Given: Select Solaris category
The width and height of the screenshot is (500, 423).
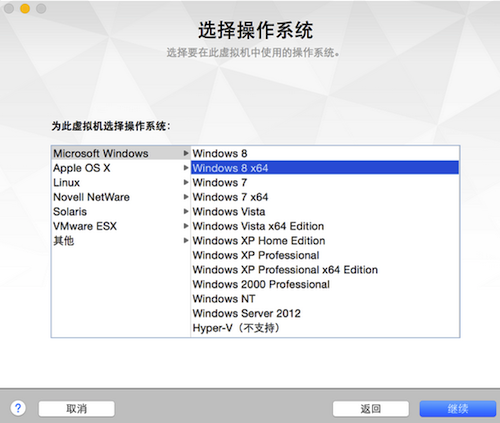Looking at the screenshot, I should point(121,212).
